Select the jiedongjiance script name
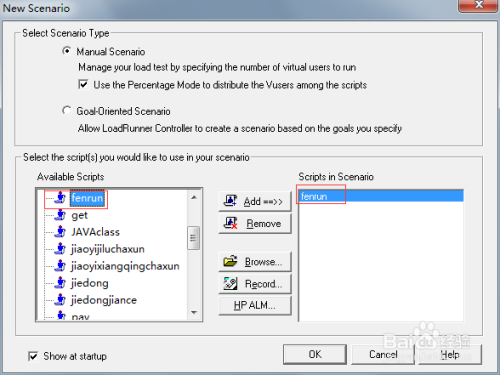This screenshot has width=500, height=375. pos(104,300)
